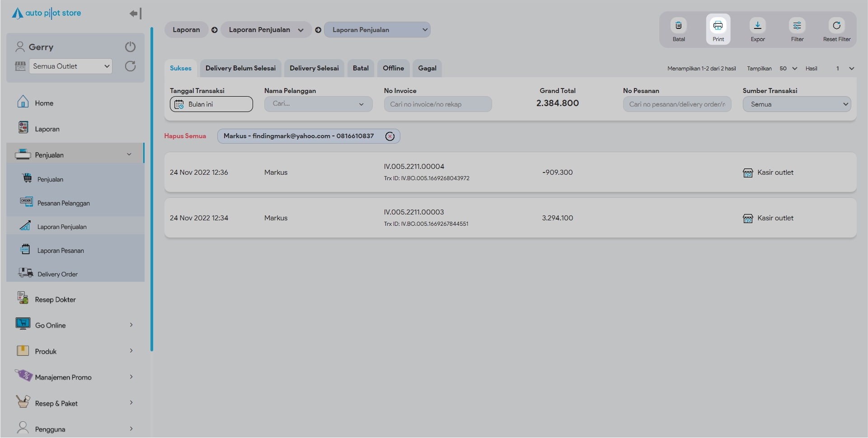Click the Expor download icon
The width and height of the screenshot is (868, 438).
(x=757, y=26)
